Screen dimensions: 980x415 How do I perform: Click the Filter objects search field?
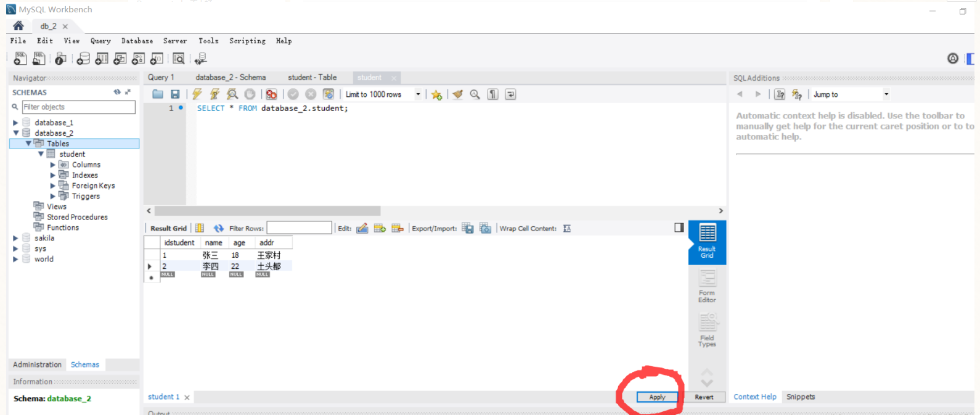click(78, 107)
